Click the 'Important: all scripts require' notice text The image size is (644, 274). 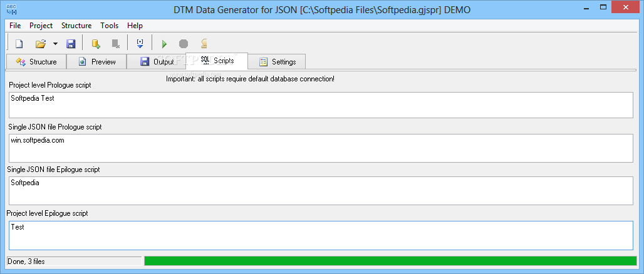250,79
